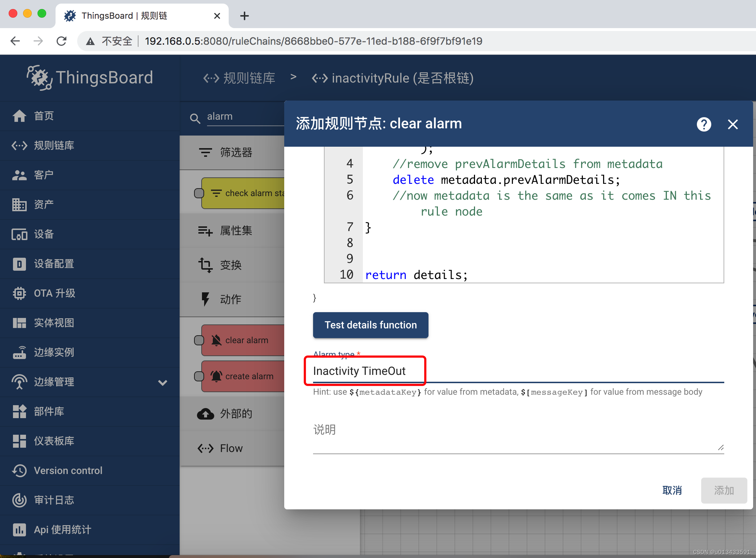
Task: Click the Version control history icon
Action: (19, 471)
